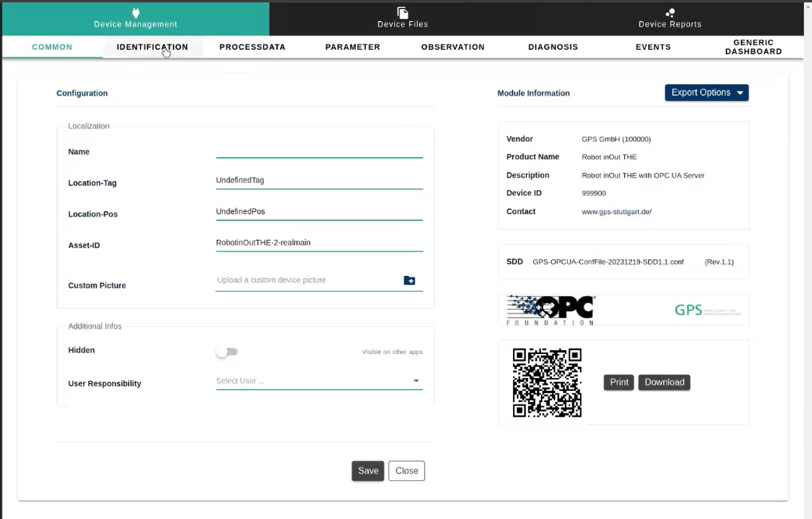The width and height of the screenshot is (812, 519).
Task: Click the OPC Foundation logo
Action: click(551, 310)
